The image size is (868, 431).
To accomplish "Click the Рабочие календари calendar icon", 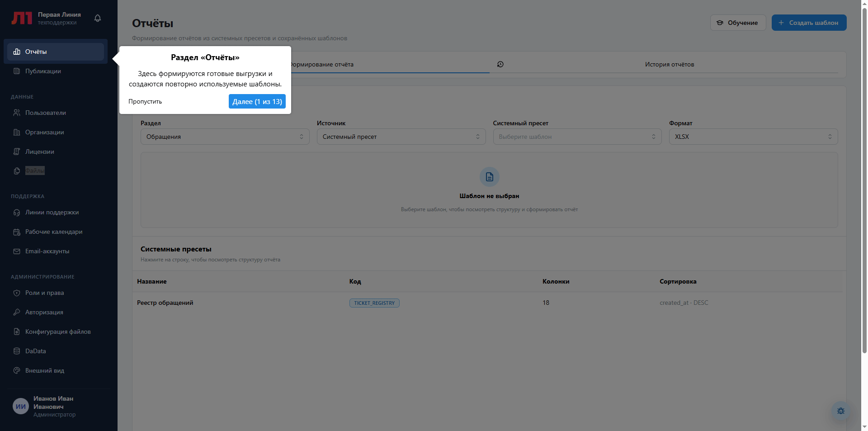I will (17, 232).
